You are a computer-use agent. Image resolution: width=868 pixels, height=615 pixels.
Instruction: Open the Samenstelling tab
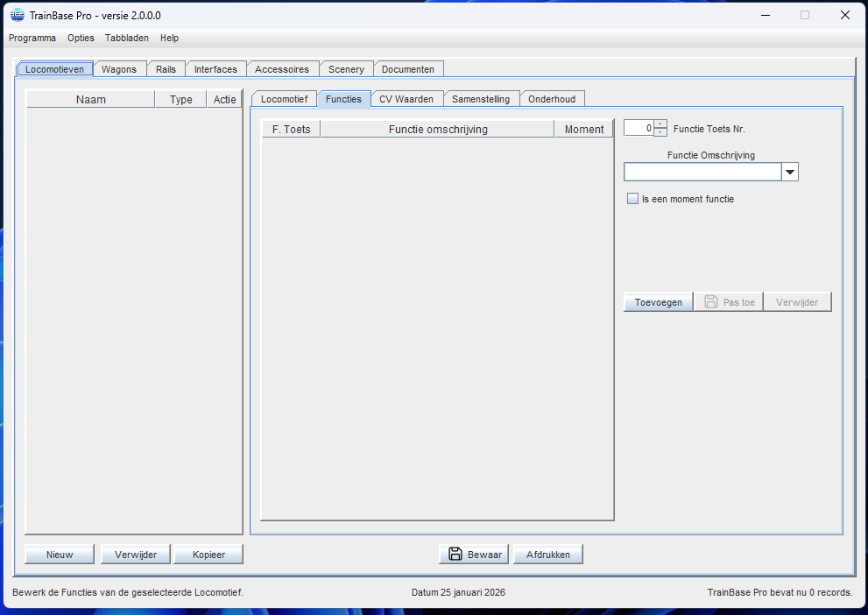[x=481, y=99]
